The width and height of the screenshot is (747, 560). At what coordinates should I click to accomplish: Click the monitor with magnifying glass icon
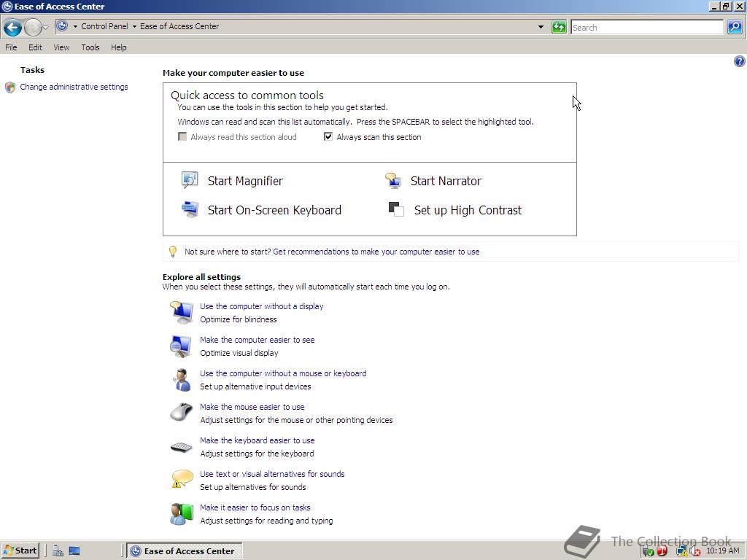coord(181,346)
